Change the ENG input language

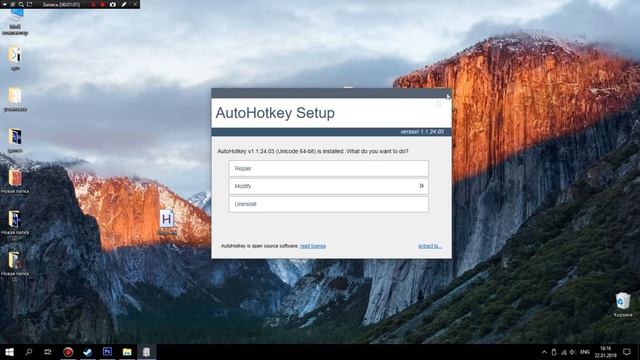coord(585,352)
